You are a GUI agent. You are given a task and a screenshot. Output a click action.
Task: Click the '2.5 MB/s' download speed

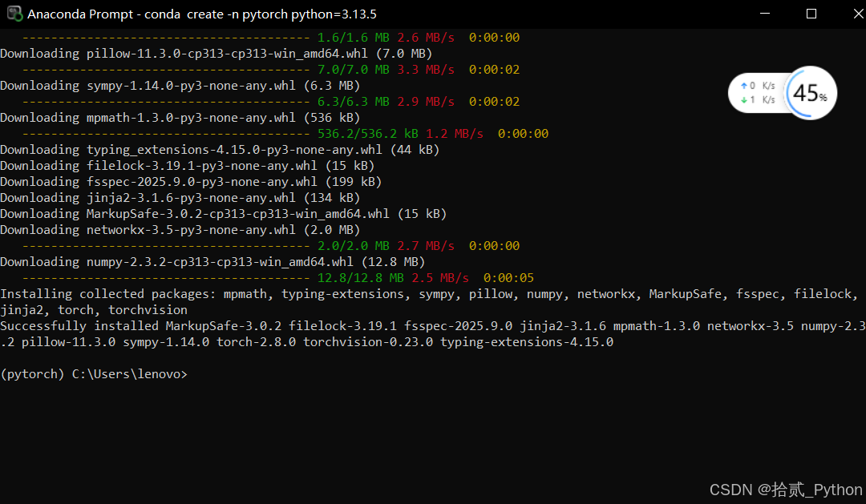440,278
